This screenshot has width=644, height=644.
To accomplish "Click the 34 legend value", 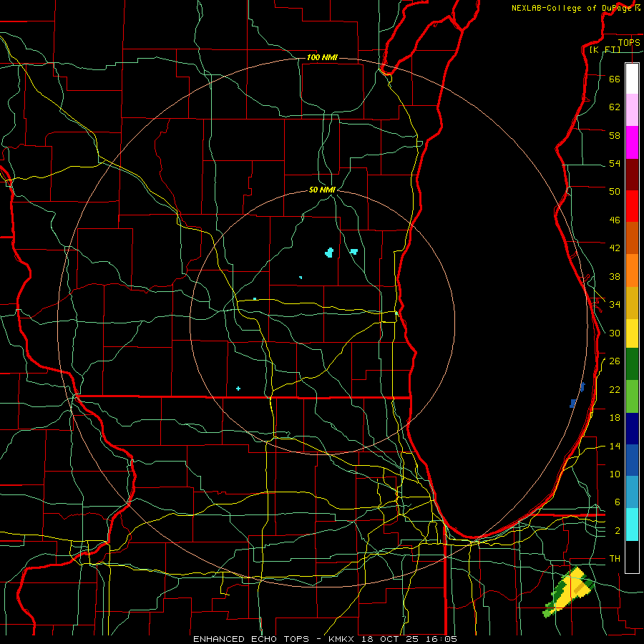I will pyautogui.click(x=615, y=305).
